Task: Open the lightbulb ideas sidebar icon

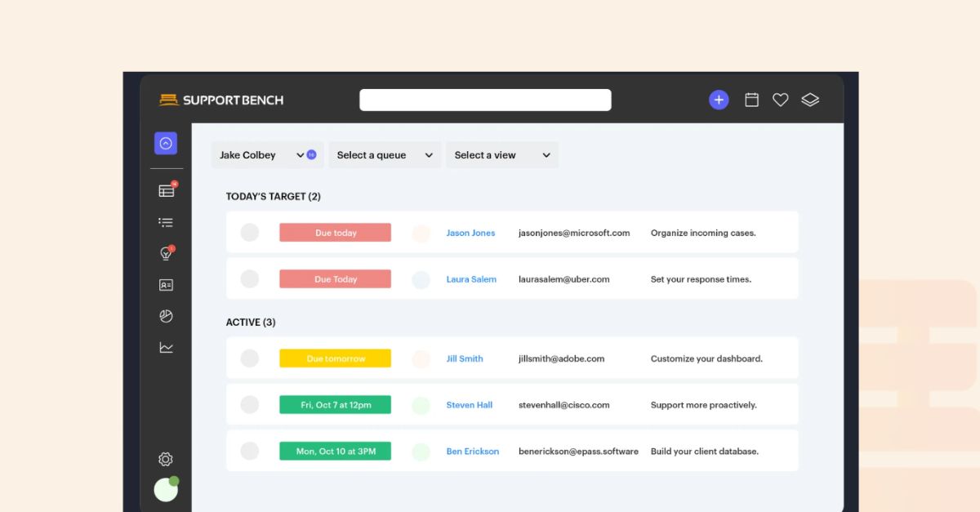Action: tap(166, 254)
